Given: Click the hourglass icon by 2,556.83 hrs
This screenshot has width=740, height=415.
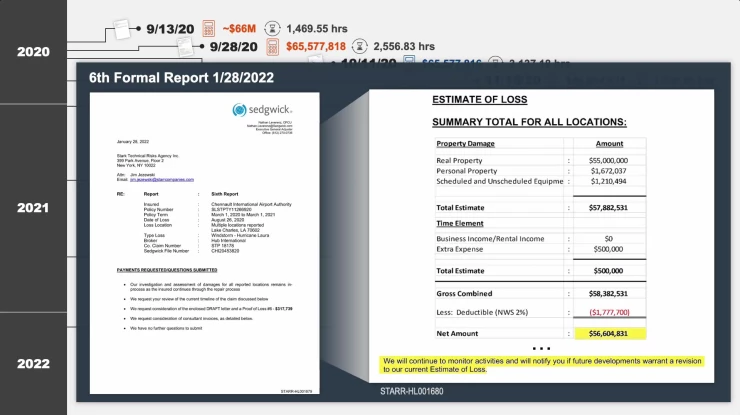Looking at the screenshot, I should point(358,46).
